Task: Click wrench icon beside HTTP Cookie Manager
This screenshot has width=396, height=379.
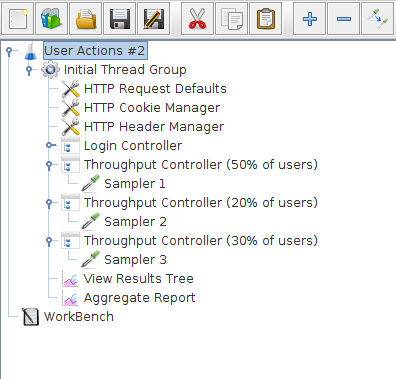Action: click(70, 108)
